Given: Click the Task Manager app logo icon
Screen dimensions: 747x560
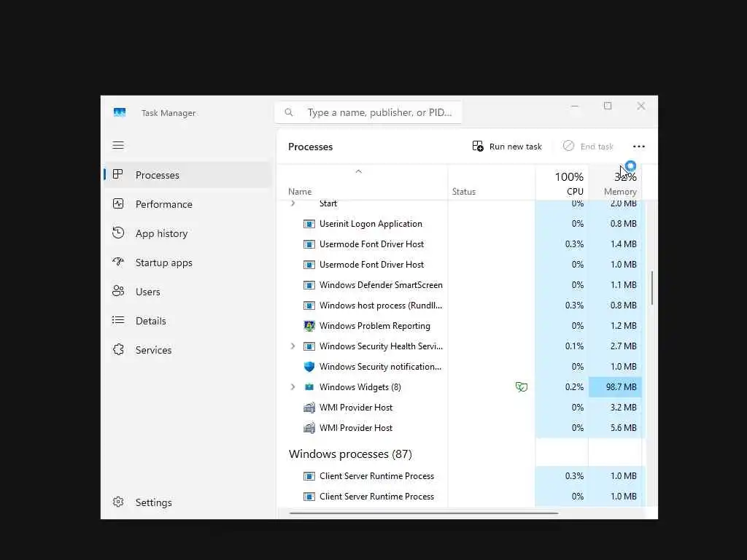Looking at the screenshot, I should (120, 112).
